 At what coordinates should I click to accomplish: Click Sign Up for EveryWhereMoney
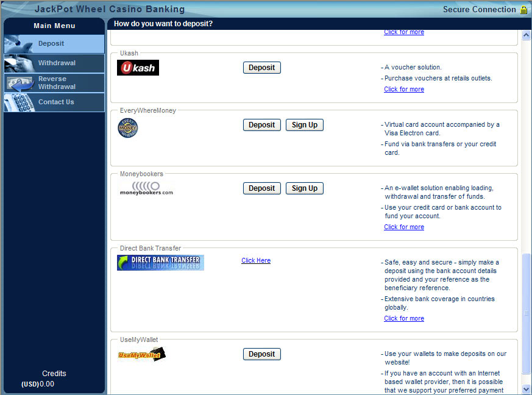click(x=304, y=125)
